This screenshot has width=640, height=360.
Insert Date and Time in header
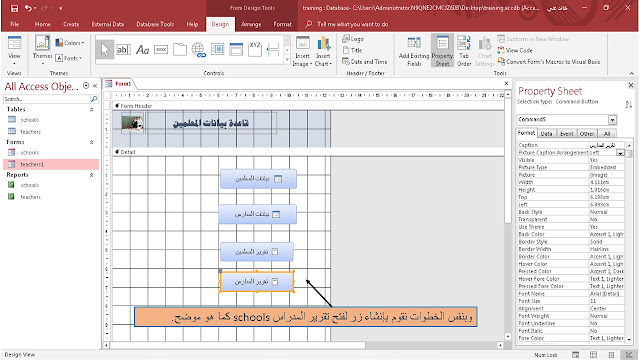point(365,62)
